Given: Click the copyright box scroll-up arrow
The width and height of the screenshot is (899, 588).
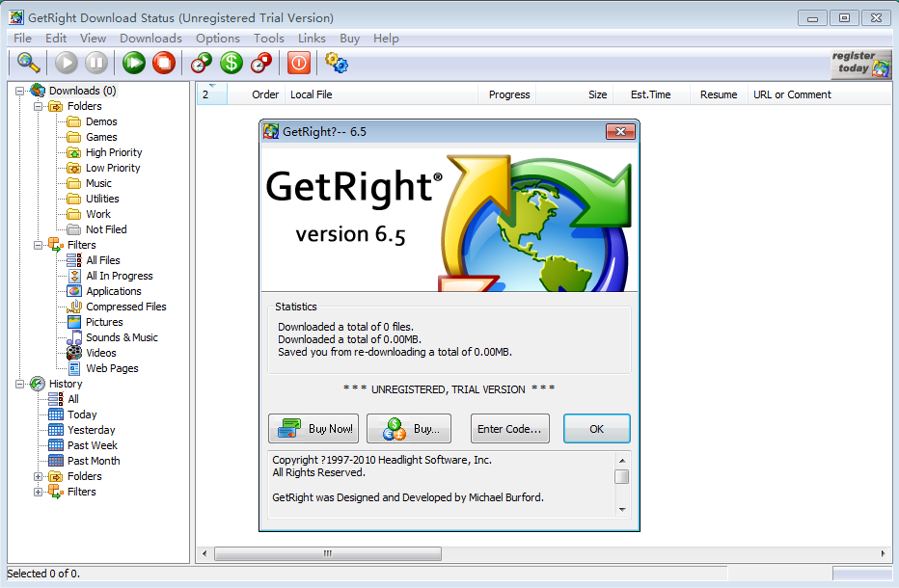Looking at the screenshot, I should (x=622, y=460).
